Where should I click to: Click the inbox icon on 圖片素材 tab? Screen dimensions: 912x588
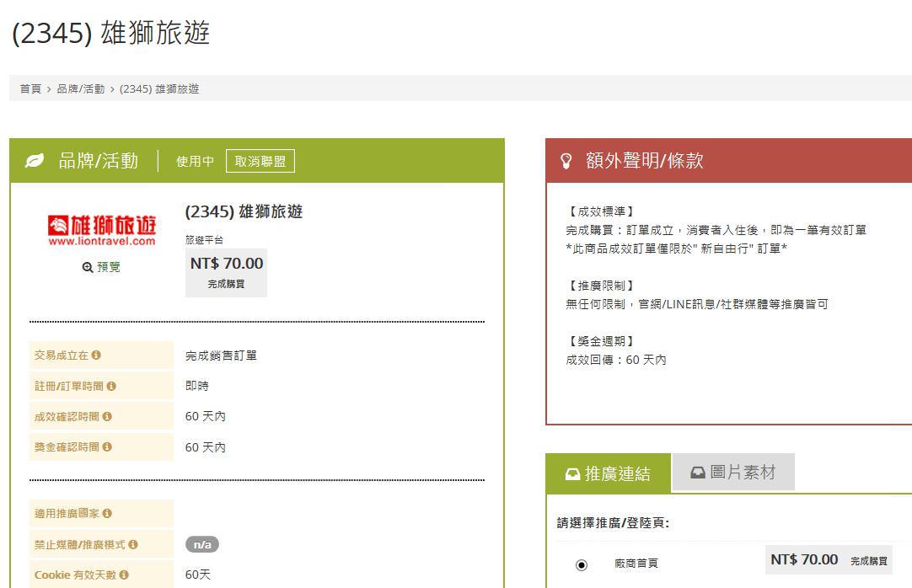pos(697,473)
